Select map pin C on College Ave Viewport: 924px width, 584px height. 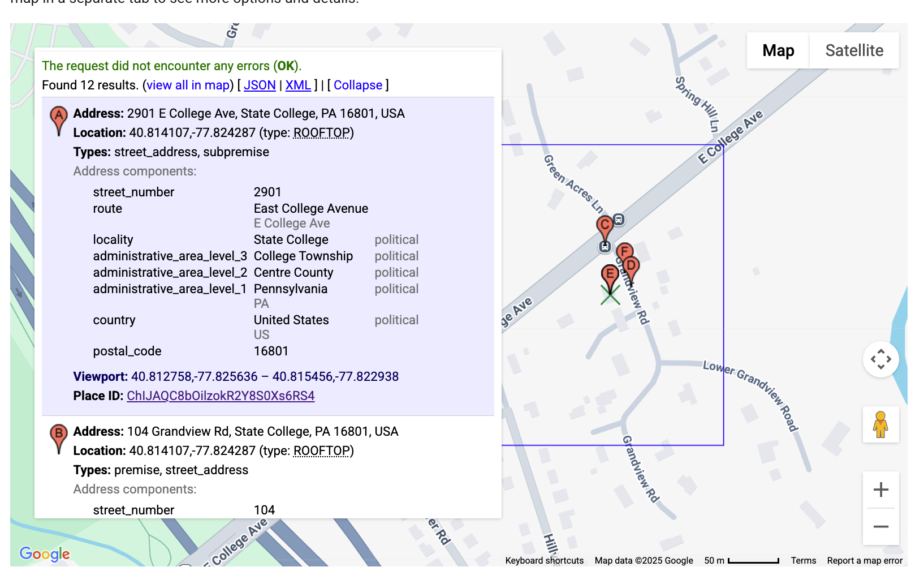(x=605, y=225)
